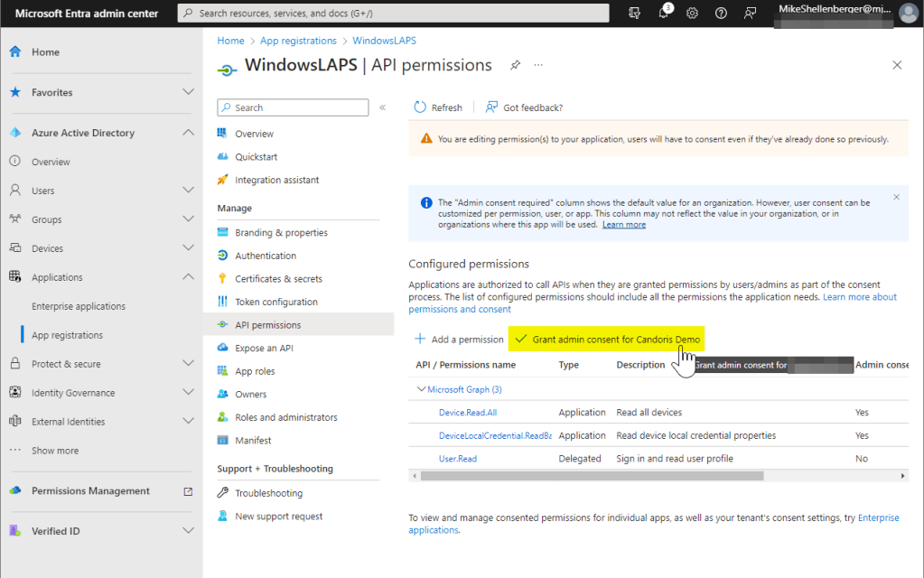924x578 pixels.
Task: Expand the Users section in sidebar
Action: coord(188,191)
